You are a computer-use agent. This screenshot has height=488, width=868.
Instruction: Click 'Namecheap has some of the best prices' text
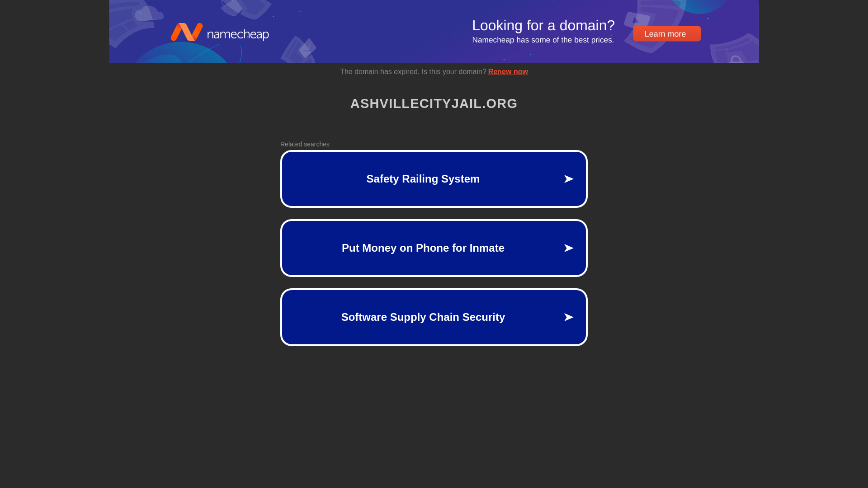point(543,40)
